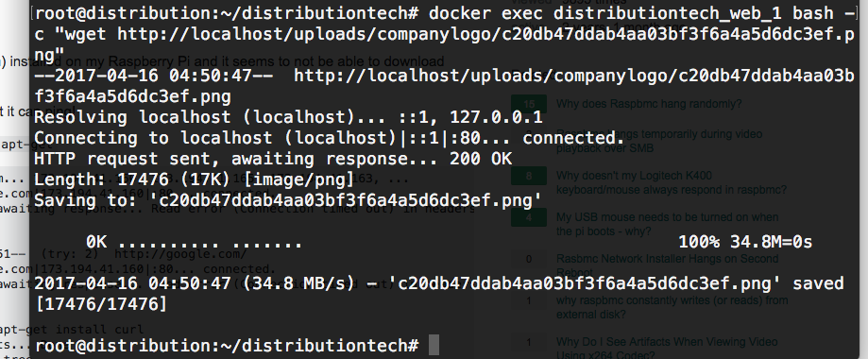Click the 'Resolving localhost' output line
Viewport: 868px width, 359px height.
point(288,117)
